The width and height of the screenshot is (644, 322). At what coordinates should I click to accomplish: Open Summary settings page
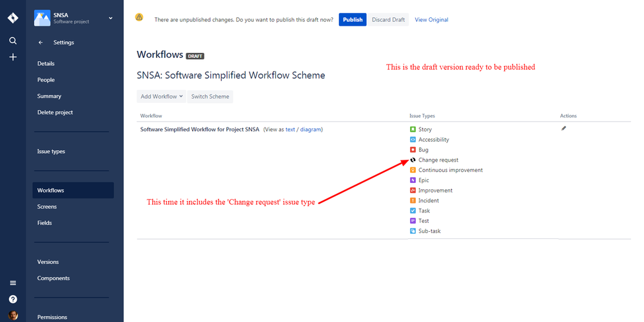[x=49, y=96]
